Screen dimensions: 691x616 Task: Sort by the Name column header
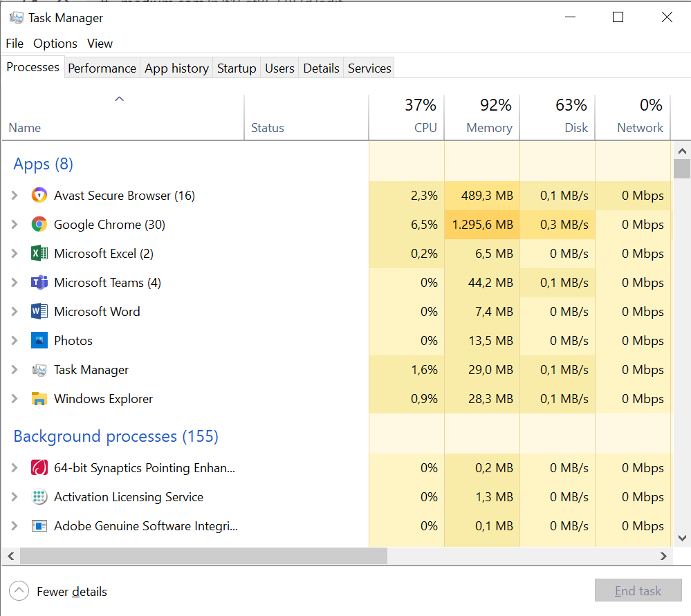tap(123, 118)
